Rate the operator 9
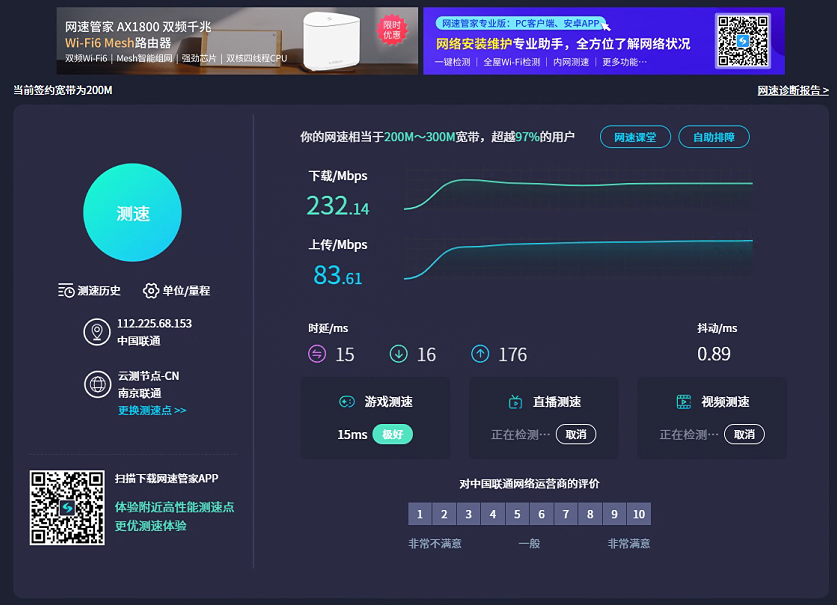Viewport: 837px width, 605px height. click(614, 514)
